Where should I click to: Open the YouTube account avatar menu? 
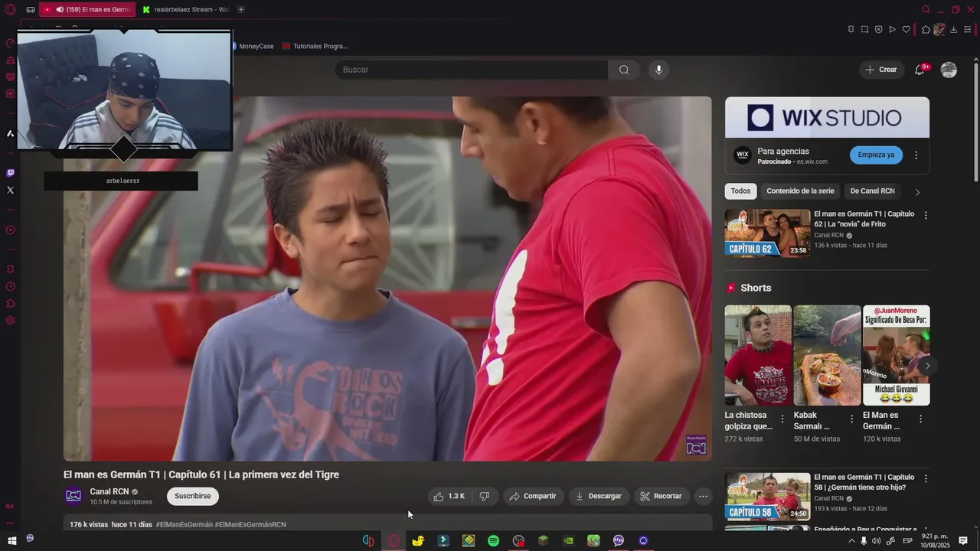(x=949, y=70)
